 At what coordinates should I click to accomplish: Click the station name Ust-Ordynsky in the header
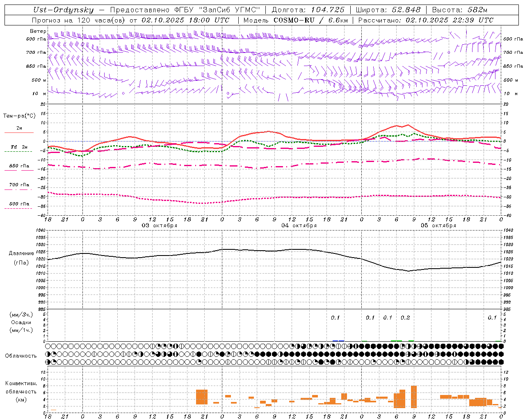pos(64,10)
